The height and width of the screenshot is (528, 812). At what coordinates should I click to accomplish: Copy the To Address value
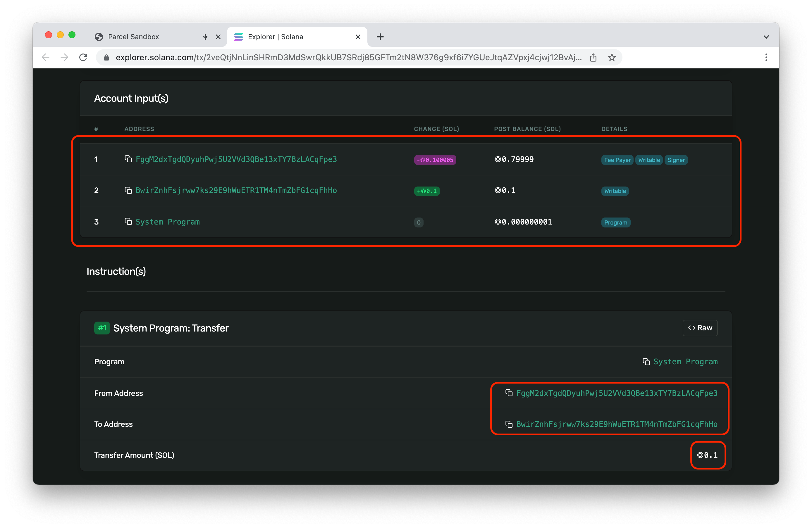pyautogui.click(x=509, y=424)
